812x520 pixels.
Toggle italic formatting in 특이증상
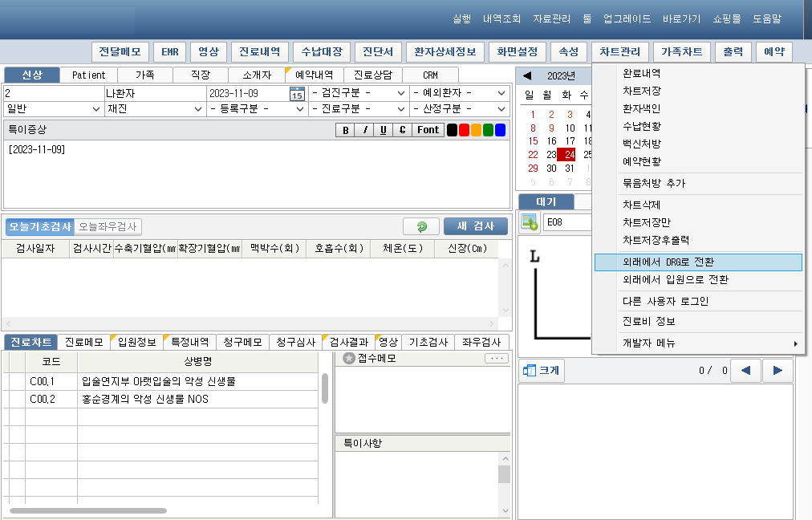(364, 130)
